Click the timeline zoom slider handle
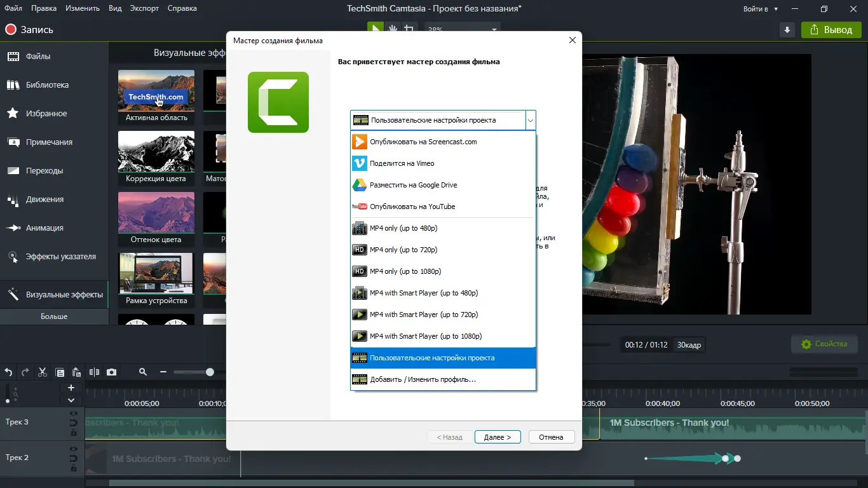 (210, 372)
